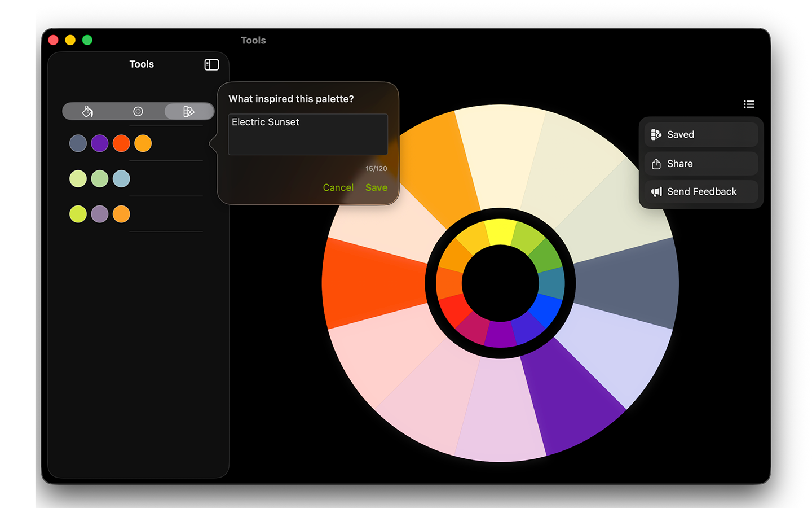812x508 pixels.
Task: Select lime swatch beside the mauve swatch
Action: pos(78,214)
